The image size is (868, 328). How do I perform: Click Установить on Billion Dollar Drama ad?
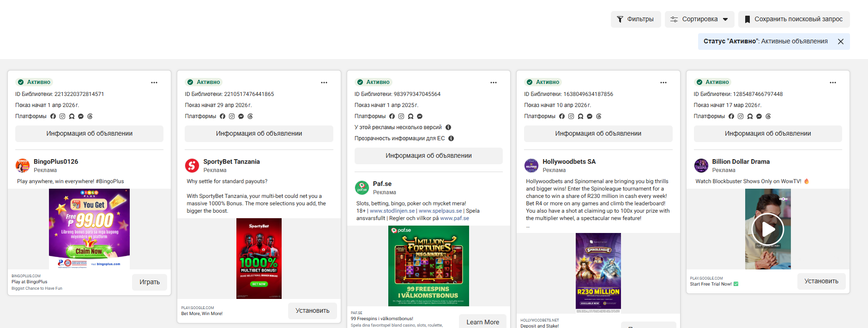pos(821,281)
